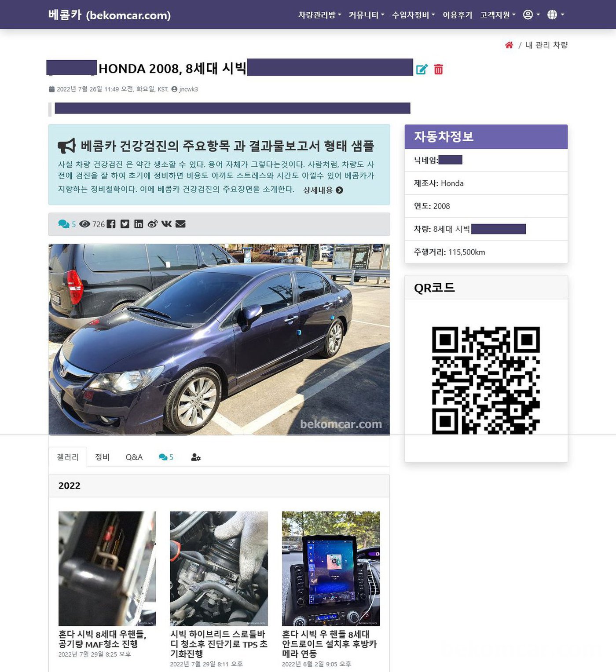Screen dimensions: 616x672
Task: Share the page via Weibo icon
Action: 152,224
